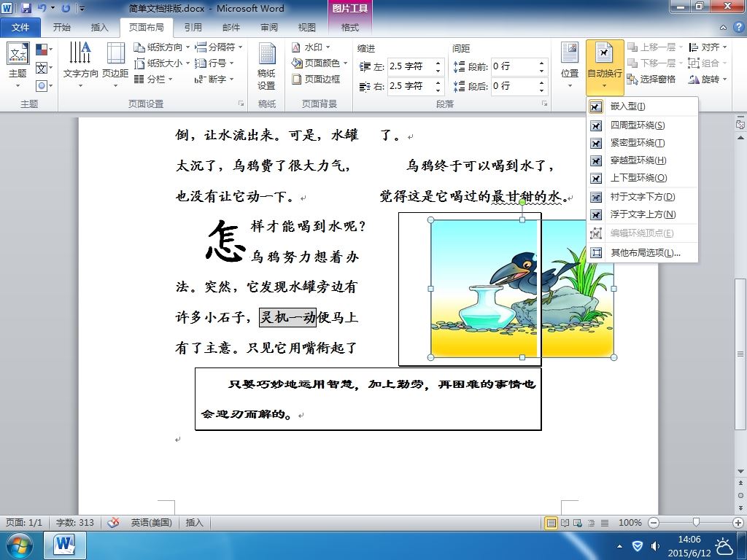
Task: Switch to the 插入 insert tab
Action: (x=99, y=27)
